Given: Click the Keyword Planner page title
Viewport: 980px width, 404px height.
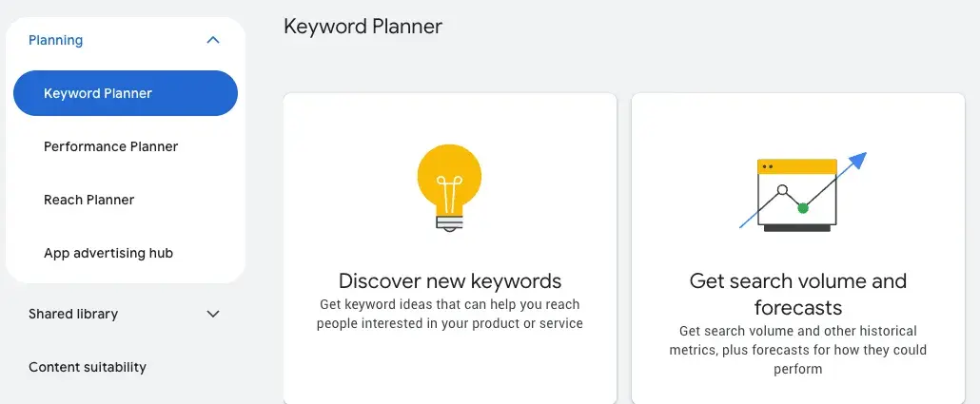Looking at the screenshot, I should (x=363, y=27).
